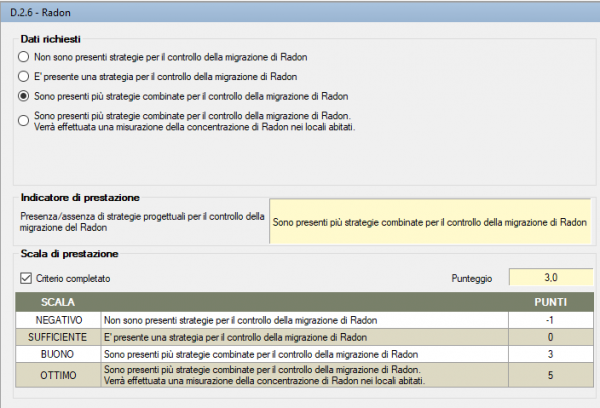This screenshot has height=408, width=600.
Task: Click the 'Criterio completato' label text
Action: 73,278
